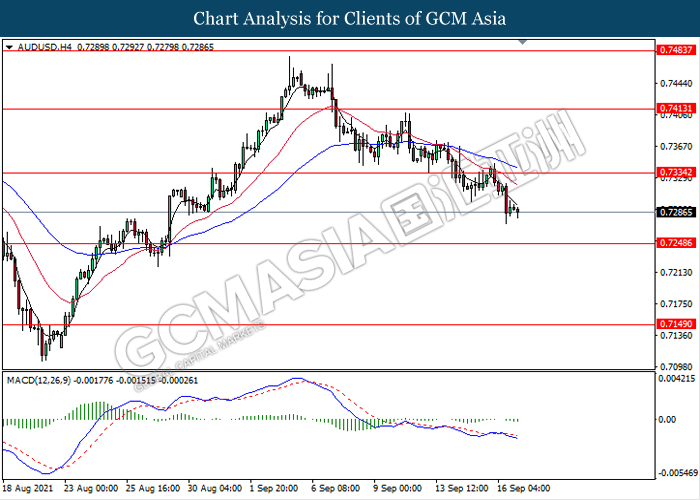Click the MACD(12,26,9) indicator label
700x500 pixels.
tap(39, 380)
